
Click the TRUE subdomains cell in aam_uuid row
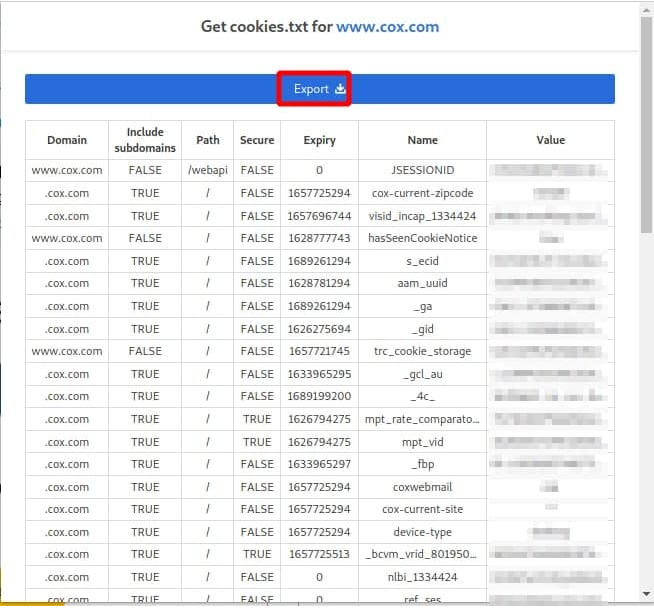click(145, 283)
